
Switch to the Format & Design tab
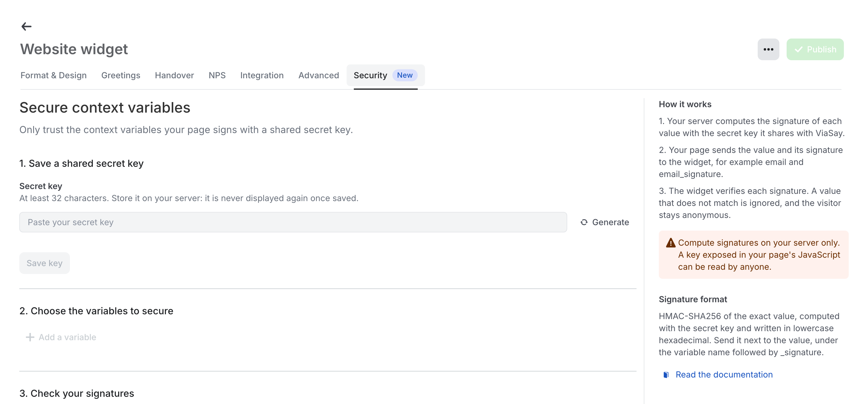tap(54, 76)
